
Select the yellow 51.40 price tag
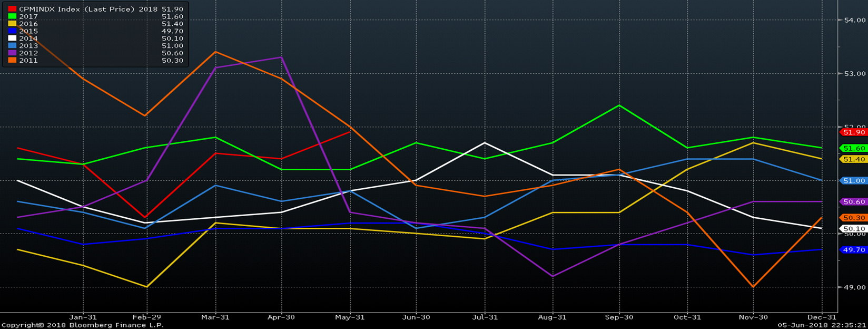[x=853, y=159]
